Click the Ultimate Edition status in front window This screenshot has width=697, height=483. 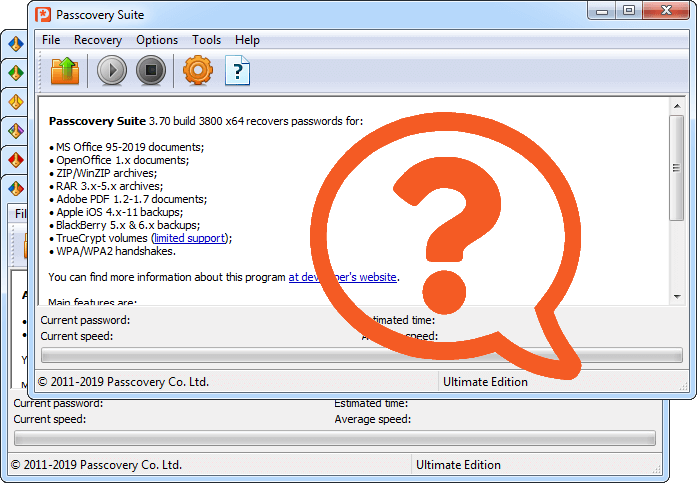click(485, 382)
